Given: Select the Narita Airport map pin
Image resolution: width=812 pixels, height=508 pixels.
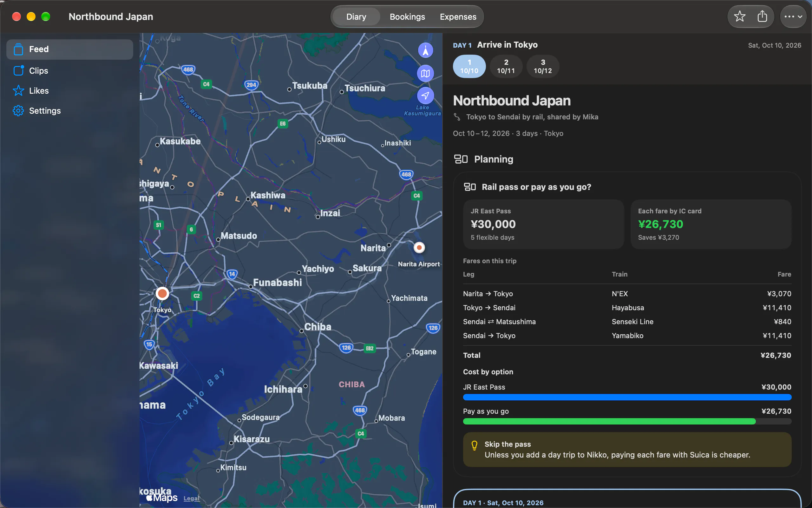Looking at the screenshot, I should click(x=419, y=248).
